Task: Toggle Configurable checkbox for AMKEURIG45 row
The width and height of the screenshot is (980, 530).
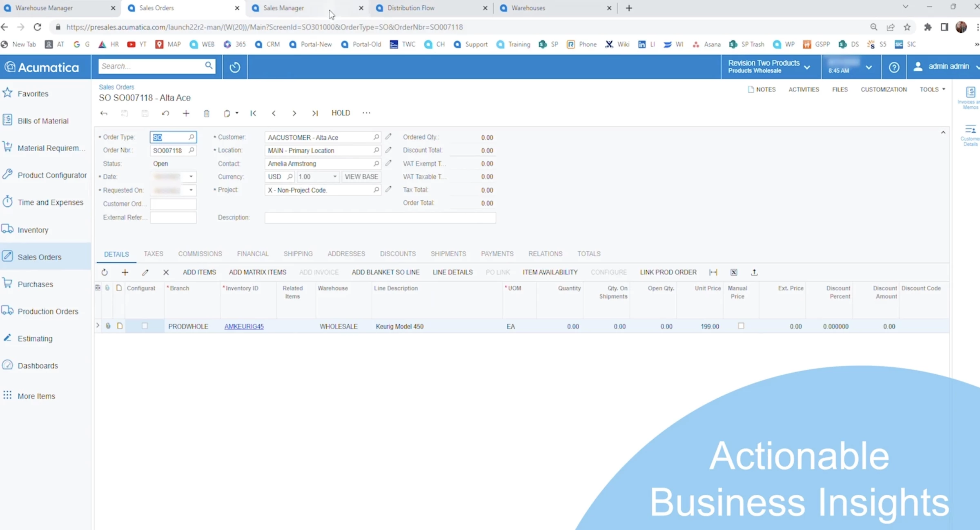Action: pos(145,326)
